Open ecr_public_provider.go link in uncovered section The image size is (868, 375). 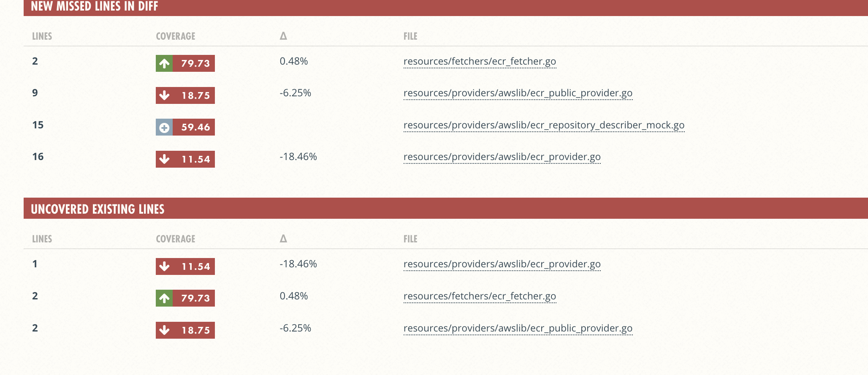point(518,329)
